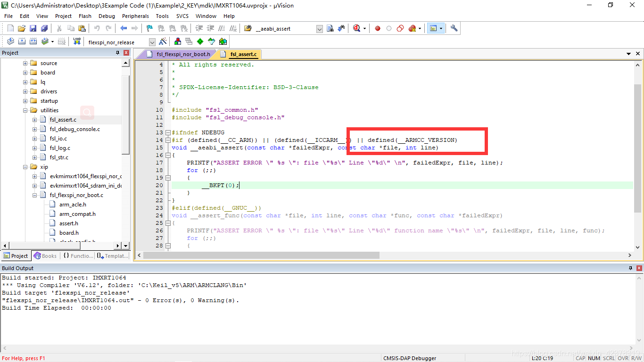
Task: Open the Flash menu
Action: point(85,16)
